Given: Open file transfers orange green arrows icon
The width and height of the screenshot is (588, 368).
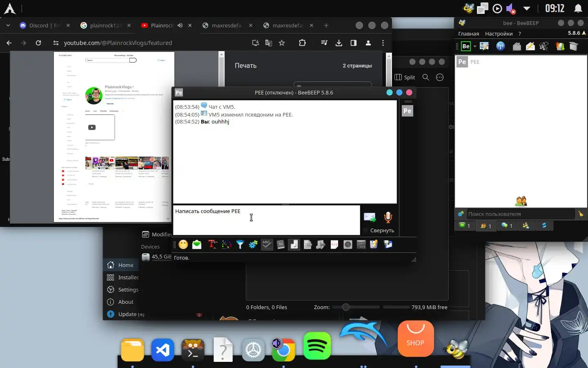Looking at the screenshot, I should 560,46.
